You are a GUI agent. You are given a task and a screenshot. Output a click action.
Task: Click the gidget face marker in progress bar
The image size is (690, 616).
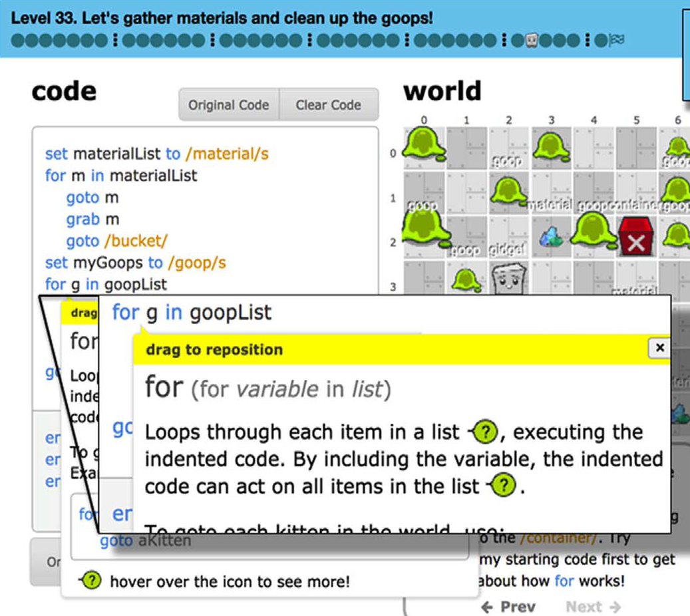531,41
